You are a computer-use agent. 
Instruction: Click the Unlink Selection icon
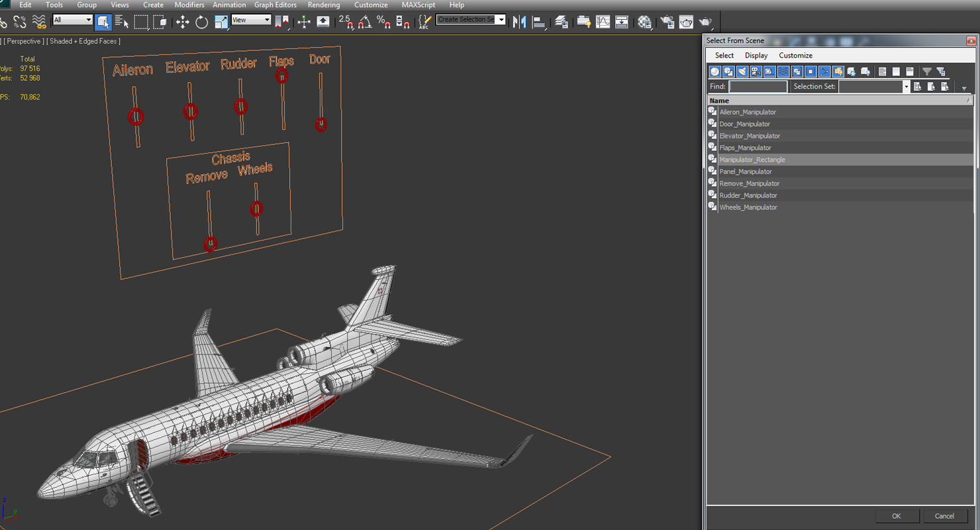20,22
